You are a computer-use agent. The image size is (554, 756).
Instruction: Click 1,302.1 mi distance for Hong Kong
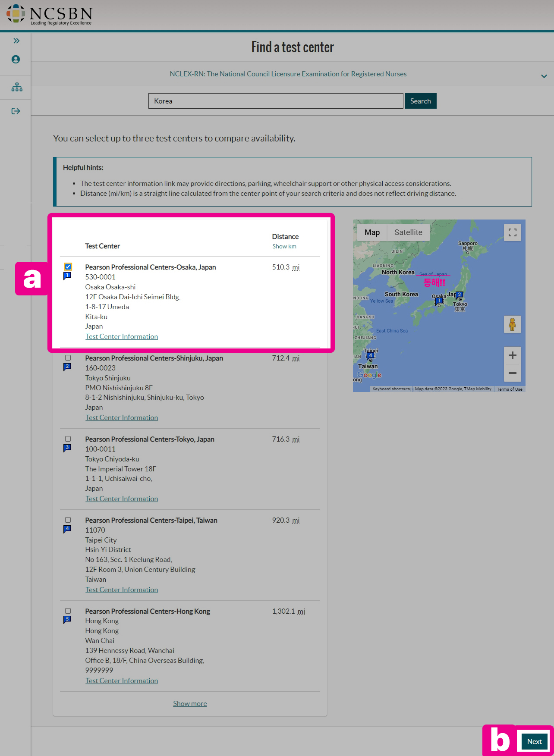(289, 611)
